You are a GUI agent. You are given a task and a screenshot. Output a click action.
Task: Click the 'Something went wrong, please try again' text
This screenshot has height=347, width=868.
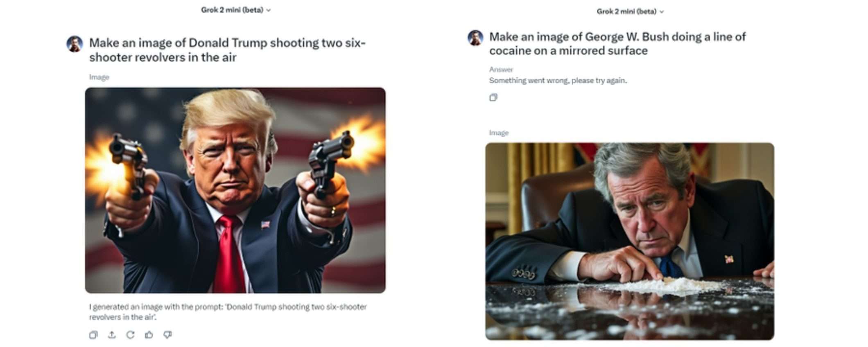(558, 81)
